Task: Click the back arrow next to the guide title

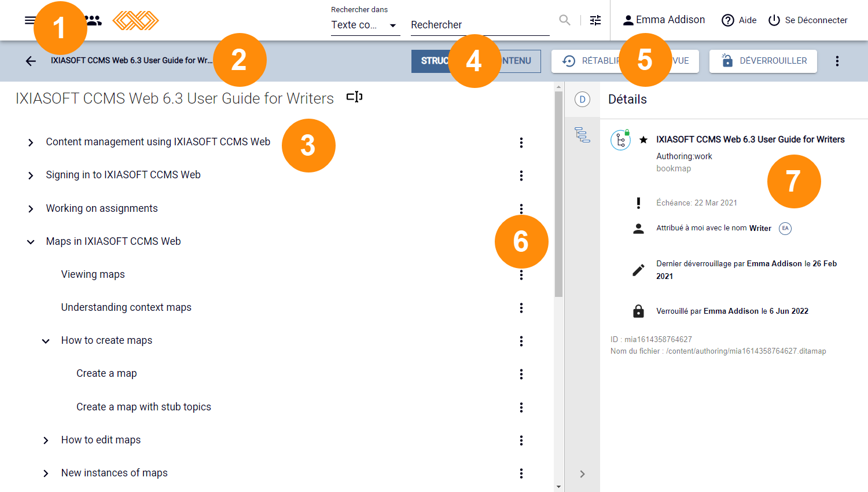Action: pyautogui.click(x=31, y=61)
